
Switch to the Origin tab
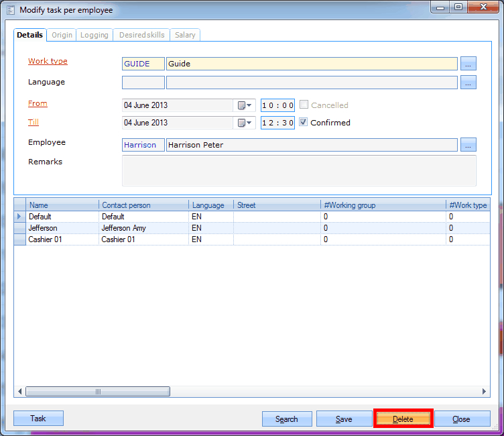(x=62, y=35)
